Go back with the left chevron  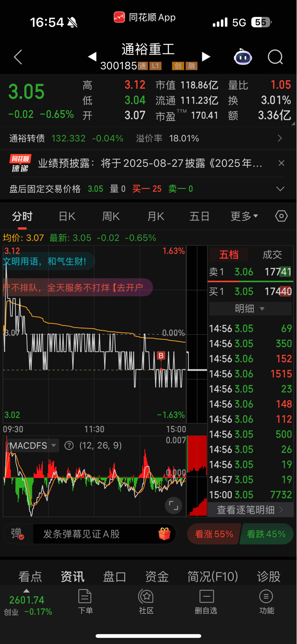tap(18, 57)
